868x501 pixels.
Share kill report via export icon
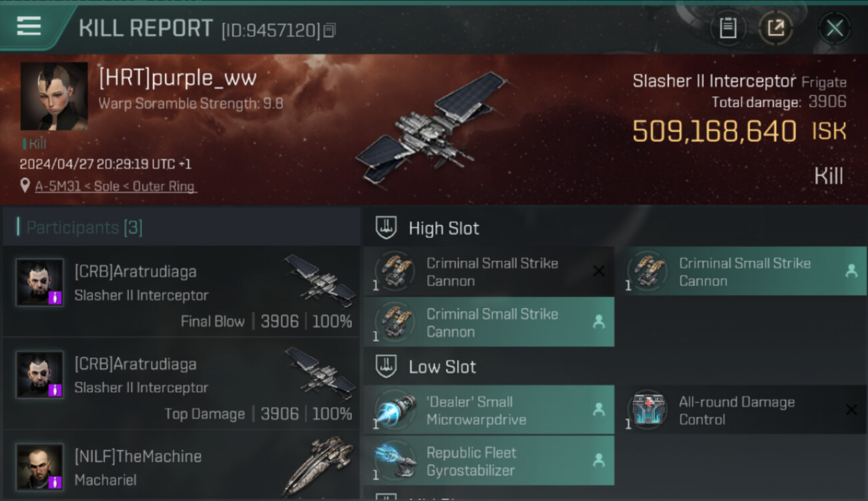[776, 28]
